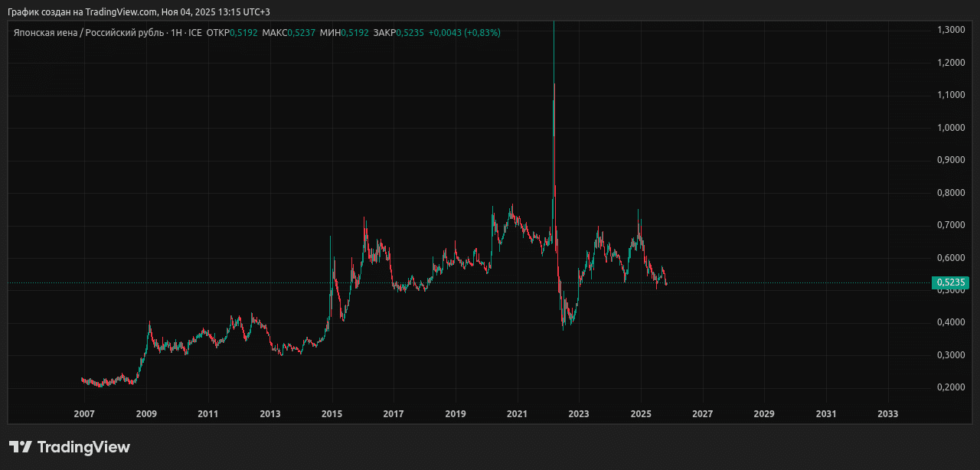
Task: Click the 2015 year on time axis
Action: point(332,414)
